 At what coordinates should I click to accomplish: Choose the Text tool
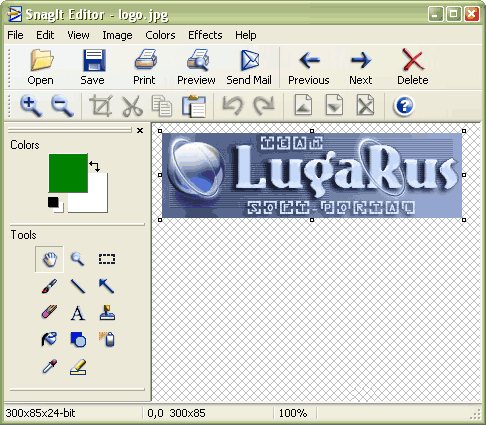point(78,313)
